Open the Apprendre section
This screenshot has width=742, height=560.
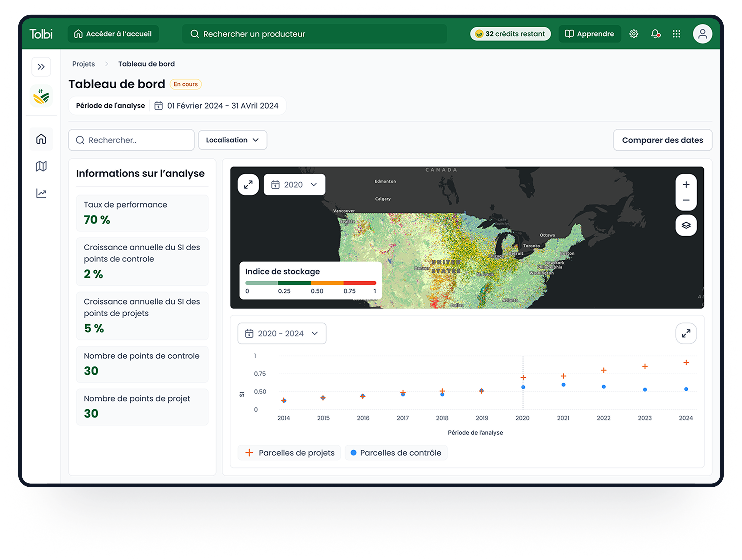(589, 34)
